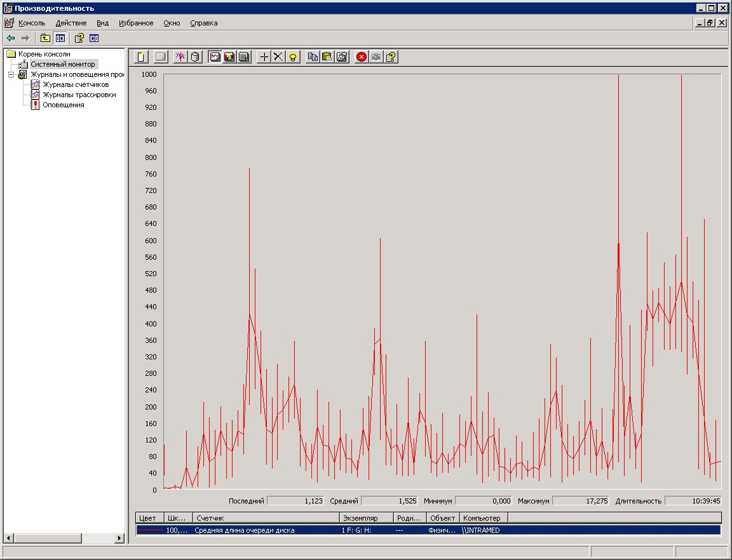The image size is (732, 560).
Task: Switch to report view
Action: (243, 57)
